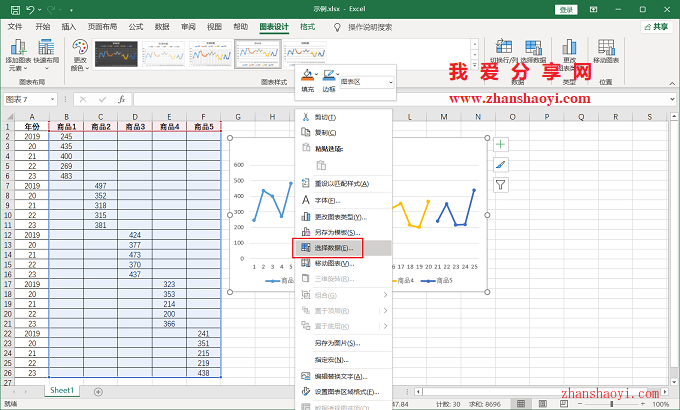680x410 pixels.
Task: Select cell B2 containing 245
Action: [66, 136]
